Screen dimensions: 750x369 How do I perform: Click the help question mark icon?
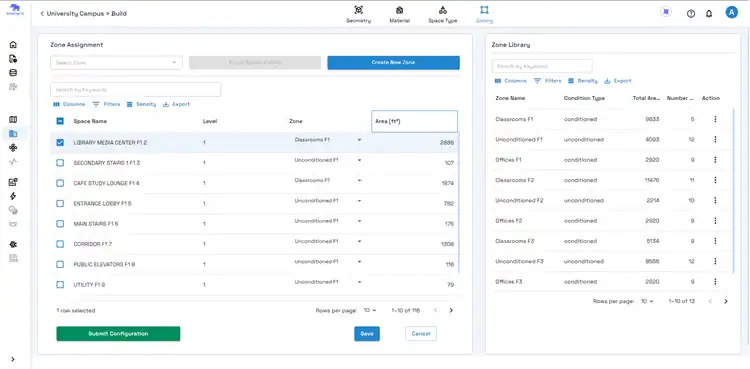click(691, 14)
